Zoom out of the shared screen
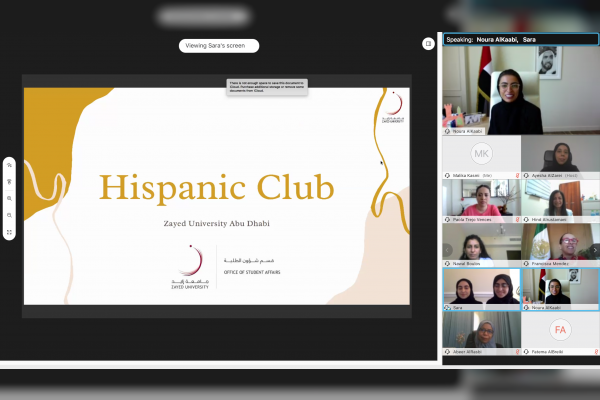This screenshot has width=600, height=400. pyautogui.click(x=9, y=216)
